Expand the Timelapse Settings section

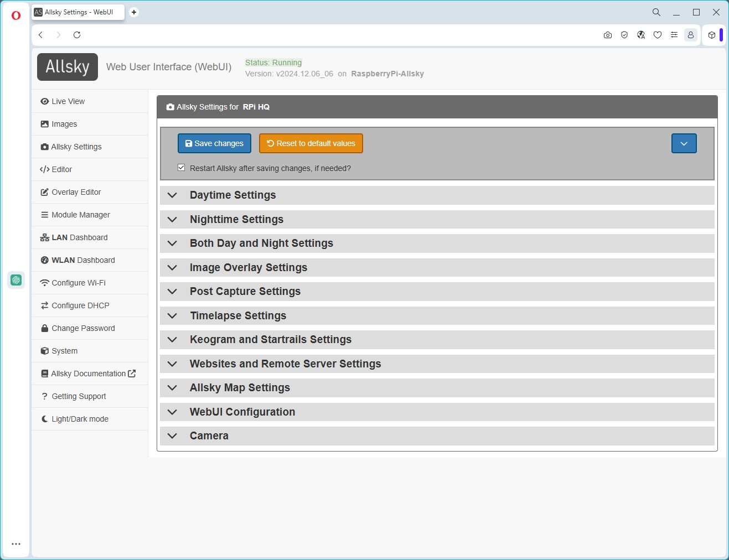[437, 316]
